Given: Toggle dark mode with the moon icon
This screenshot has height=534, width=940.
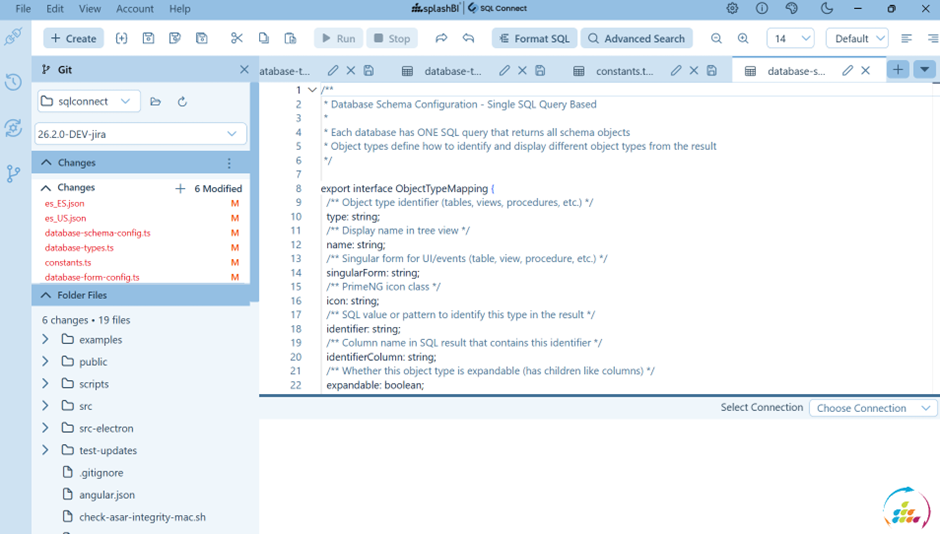Looking at the screenshot, I should click(826, 9).
